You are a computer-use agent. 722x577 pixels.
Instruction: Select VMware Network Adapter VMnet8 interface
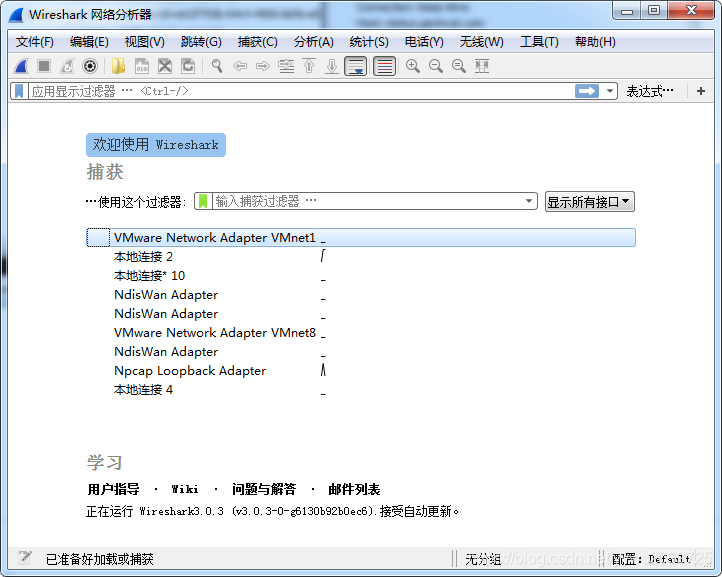point(361,332)
